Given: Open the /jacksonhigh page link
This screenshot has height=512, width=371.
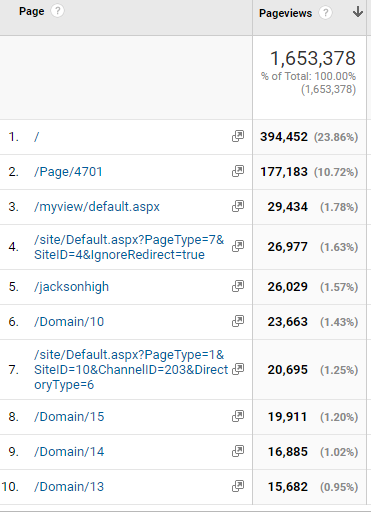Looking at the screenshot, I should tap(71, 287).
